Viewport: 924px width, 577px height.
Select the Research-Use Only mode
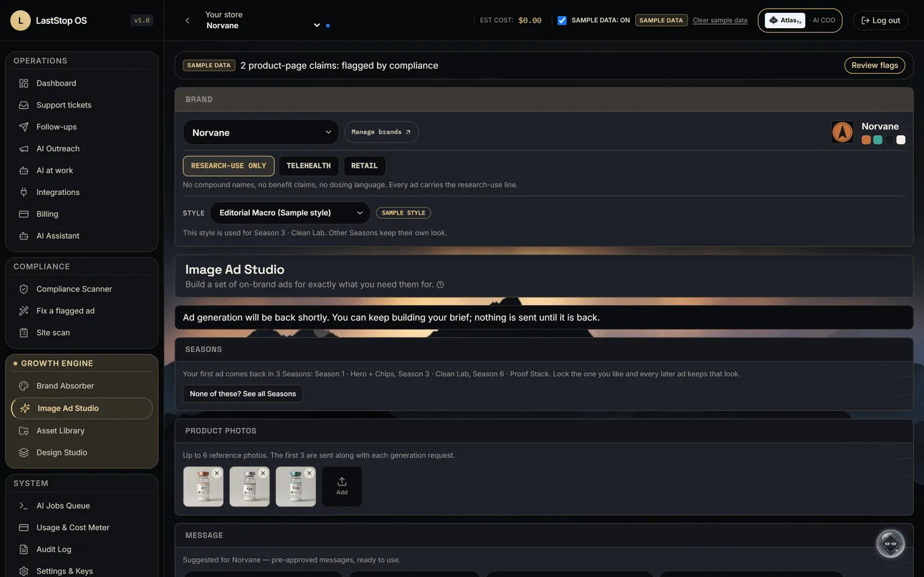pyautogui.click(x=228, y=166)
